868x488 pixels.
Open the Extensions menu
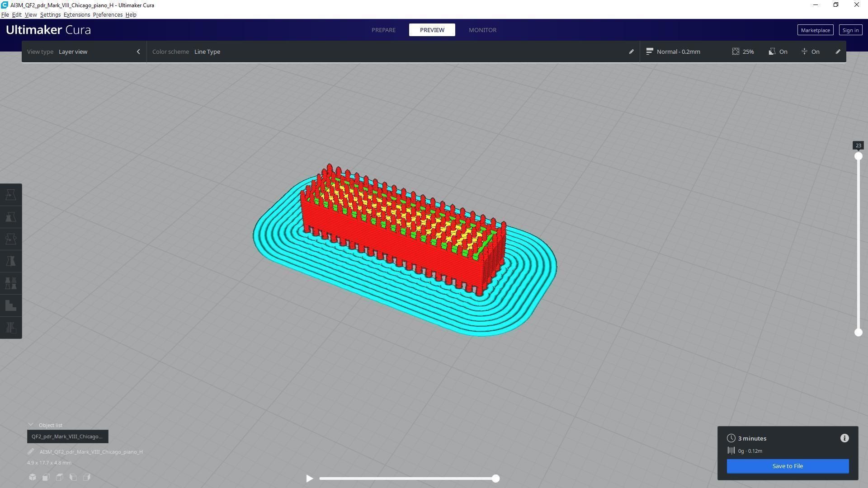pyautogui.click(x=76, y=15)
